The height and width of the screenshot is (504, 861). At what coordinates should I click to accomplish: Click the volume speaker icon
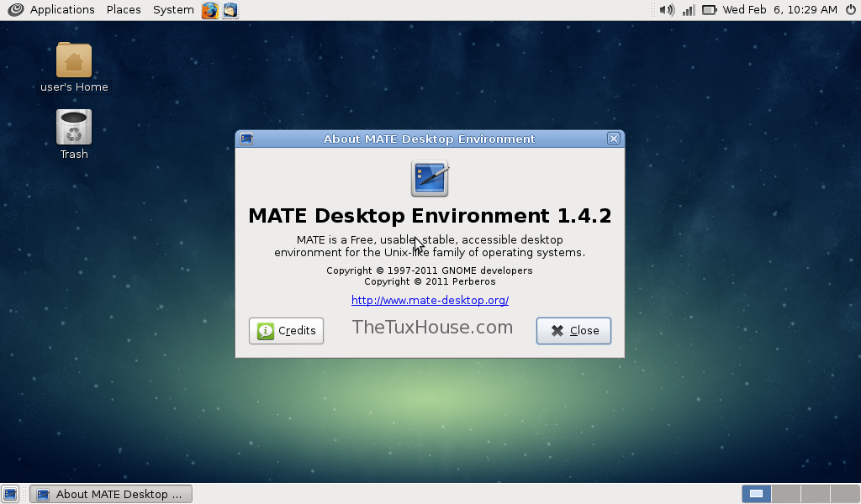point(666,10)
